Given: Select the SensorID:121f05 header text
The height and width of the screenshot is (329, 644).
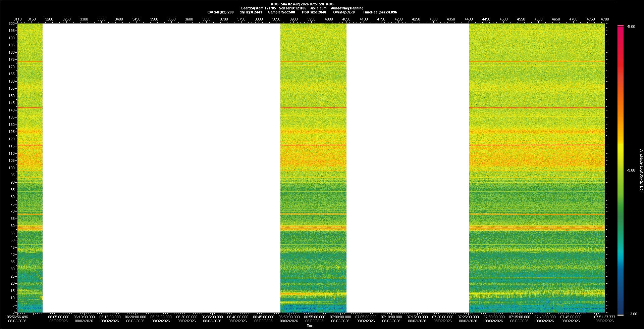Looking at the screenshot, I should 292,8.
